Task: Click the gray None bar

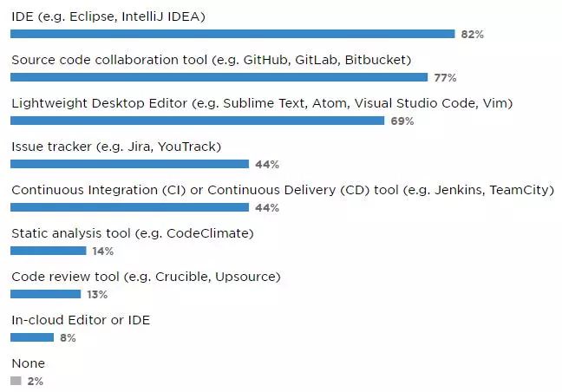Action: (x=16, y=381)
